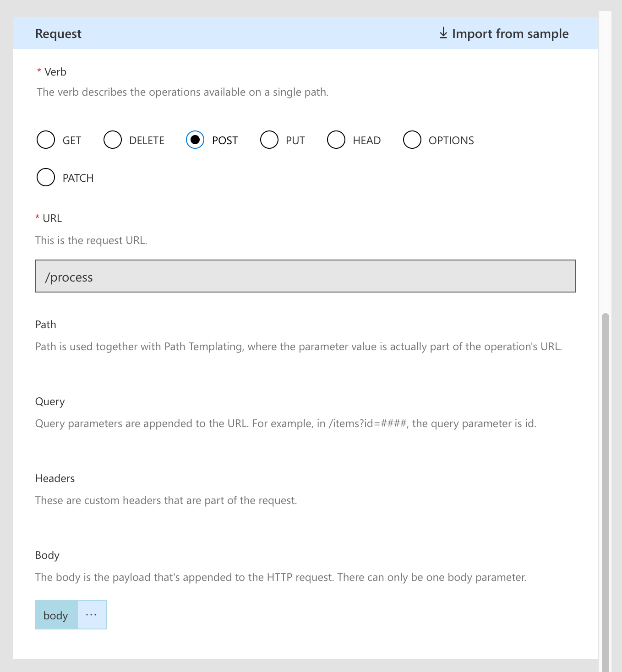Click the URL field label
Image resolution: width=622 pixels, height=672 pixels.
[x=50, y=217]
